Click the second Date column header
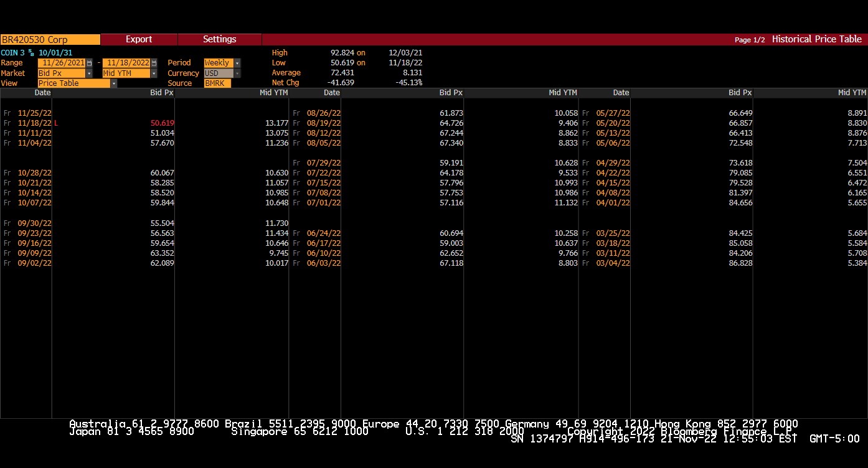Viewport: 868px width, 468px height. (x=332, y=93)
